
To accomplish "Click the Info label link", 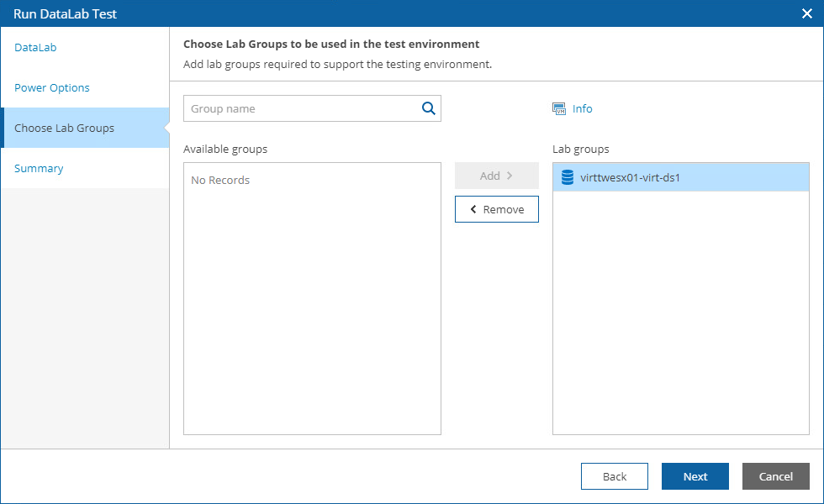I will tap(581, 108).
